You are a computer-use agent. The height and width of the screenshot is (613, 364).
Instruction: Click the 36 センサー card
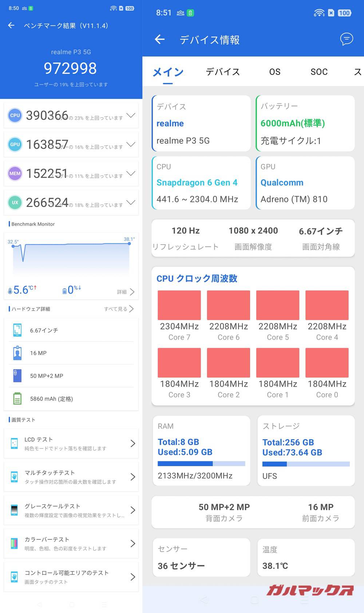pyautogui.click(x=201, y=557)
